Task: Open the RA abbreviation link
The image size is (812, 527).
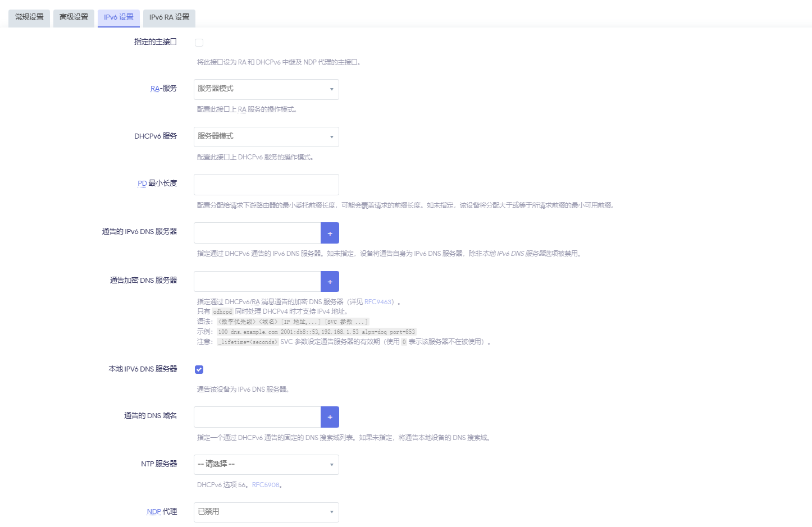Action: (x=154, y=88)
